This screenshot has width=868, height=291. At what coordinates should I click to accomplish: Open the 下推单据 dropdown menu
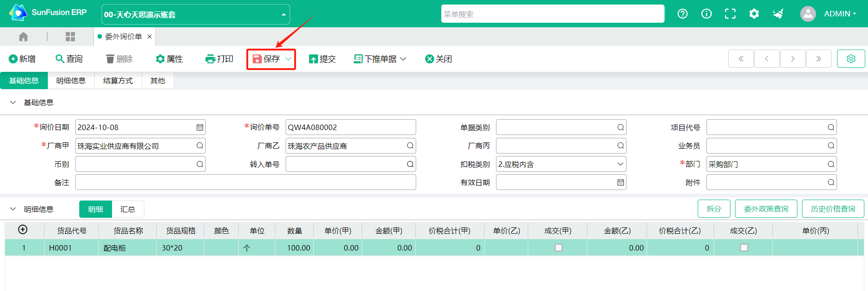click(x=380, y=59)
